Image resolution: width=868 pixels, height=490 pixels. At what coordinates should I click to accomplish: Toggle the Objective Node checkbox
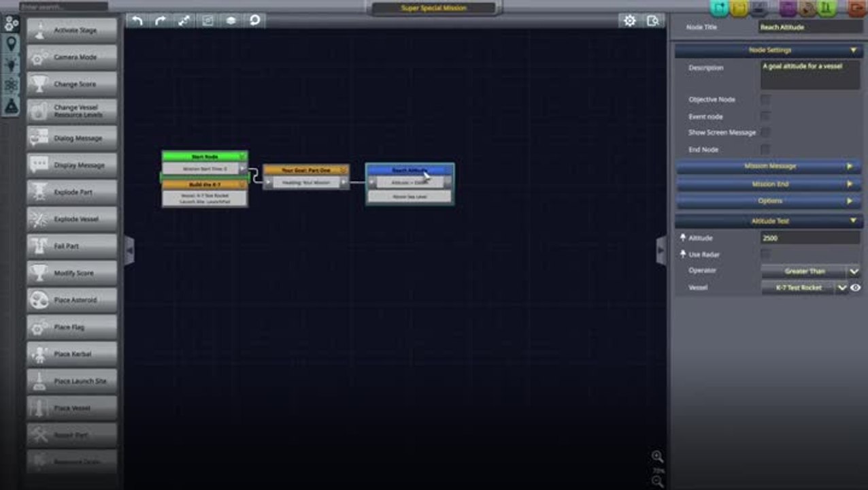pyautogui.click(x=765, y=99)
